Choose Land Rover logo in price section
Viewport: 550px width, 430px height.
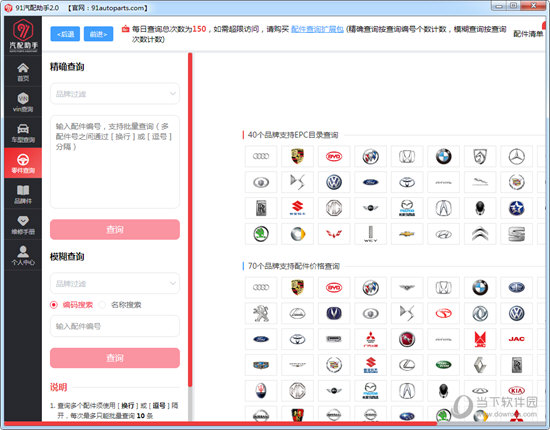pyautogui.click(x=443, y=365)
